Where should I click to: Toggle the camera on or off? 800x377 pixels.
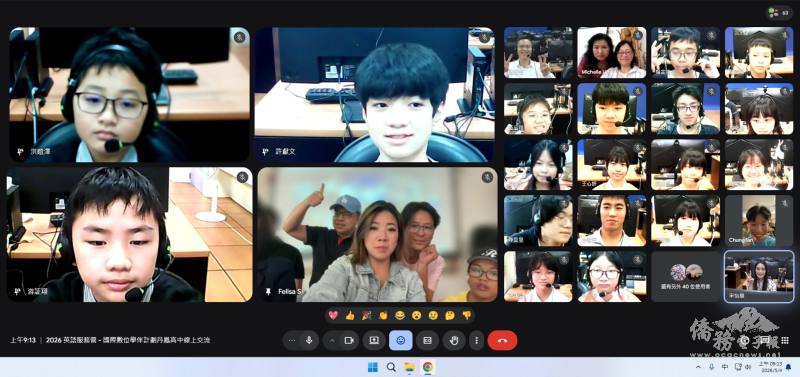pyautogui.click(x=349, y=340)
